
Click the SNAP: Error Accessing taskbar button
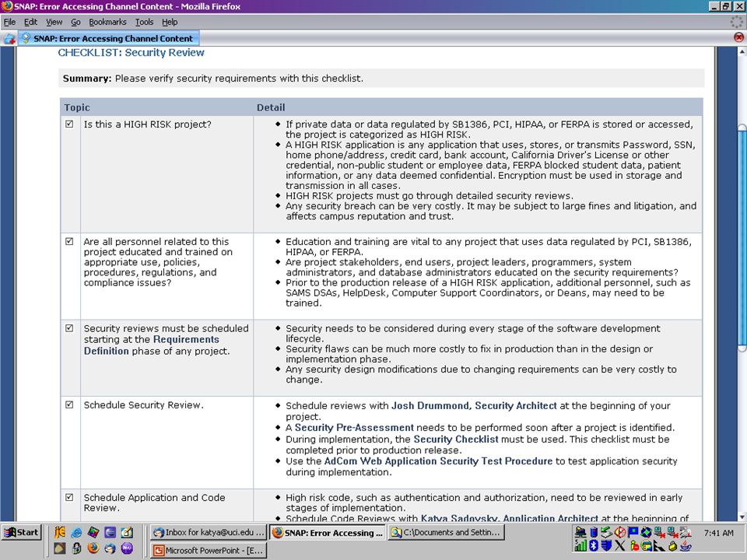pyautogui.click(x=328, y=532)
